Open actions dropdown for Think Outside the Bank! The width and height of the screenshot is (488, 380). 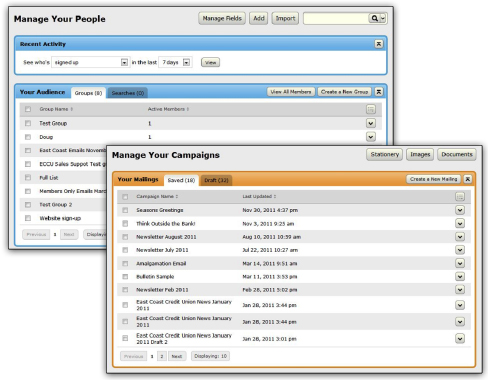(460, 223)
